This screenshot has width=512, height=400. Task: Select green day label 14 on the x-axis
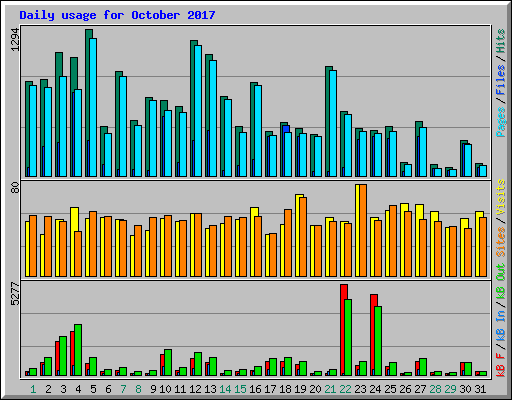click(225, 389)
